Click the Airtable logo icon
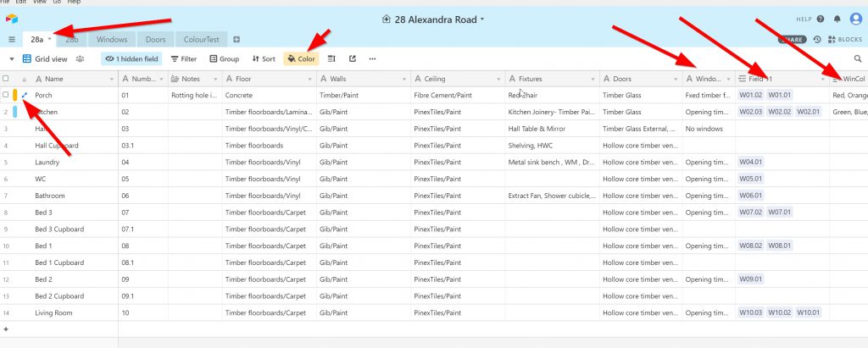The height and width of the screenshot is (348, 868). [x=11, y=19]
